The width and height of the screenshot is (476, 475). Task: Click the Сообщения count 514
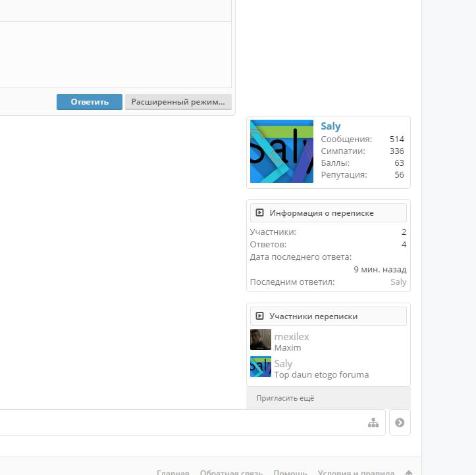397,139
